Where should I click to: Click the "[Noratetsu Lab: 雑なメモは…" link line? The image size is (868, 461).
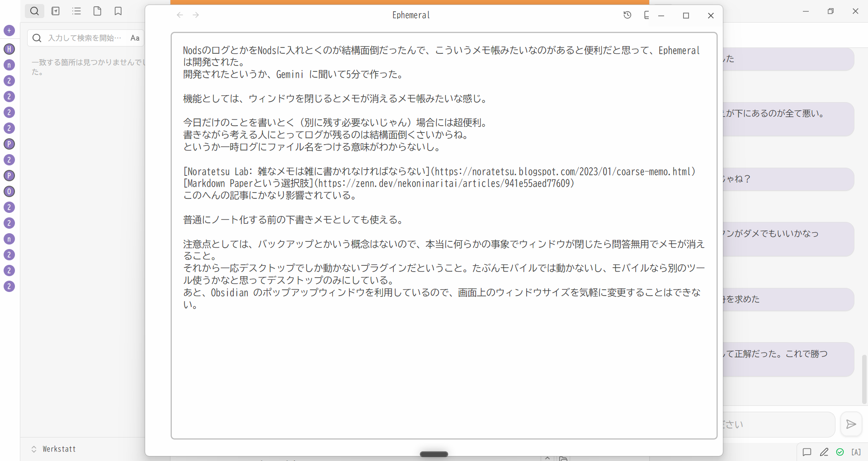(x=439, y=171)
